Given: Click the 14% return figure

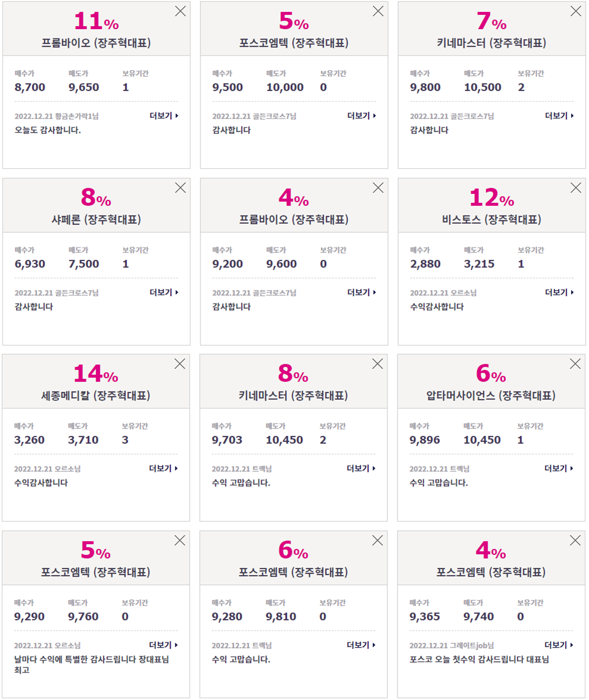Looking at the screenshot, I should click(96, 373).
